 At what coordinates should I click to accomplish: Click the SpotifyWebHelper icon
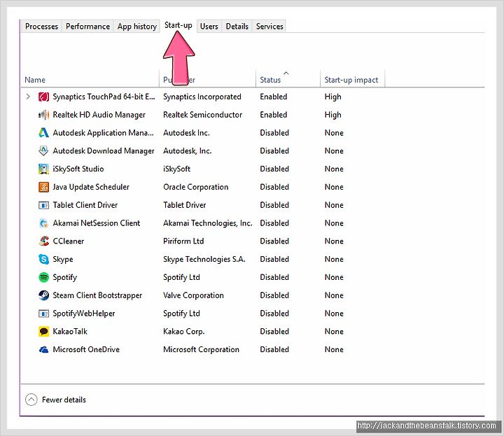pyautogui.click(x=43, y=314)
